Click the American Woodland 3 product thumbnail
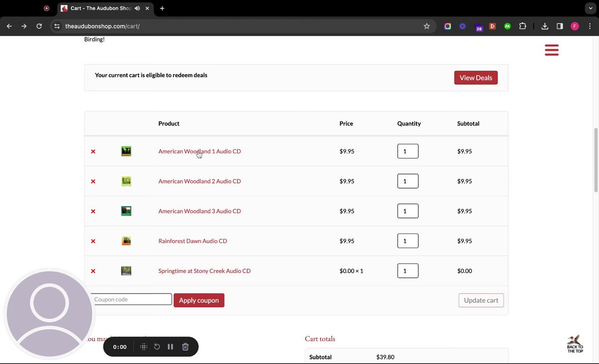Screen dimensions: 599x364 coord(126,211)
